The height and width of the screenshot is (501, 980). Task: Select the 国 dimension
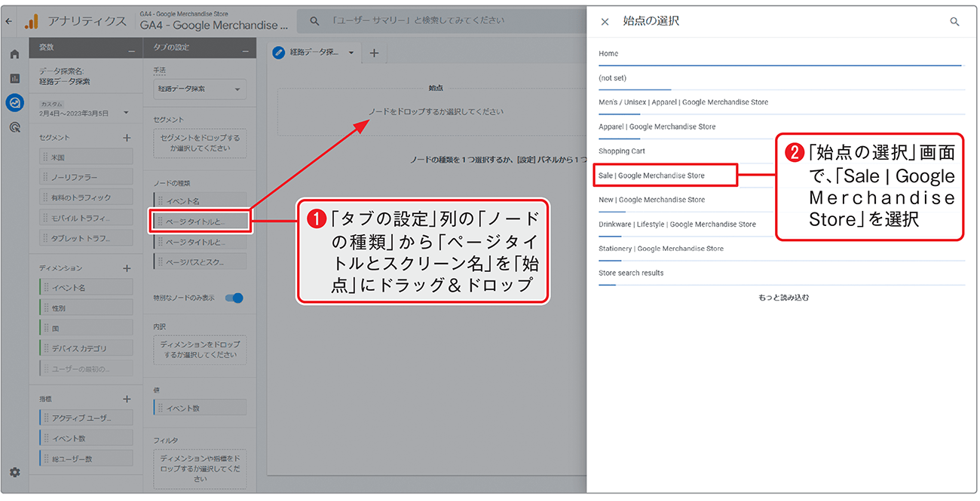click(x=86, y=328)
